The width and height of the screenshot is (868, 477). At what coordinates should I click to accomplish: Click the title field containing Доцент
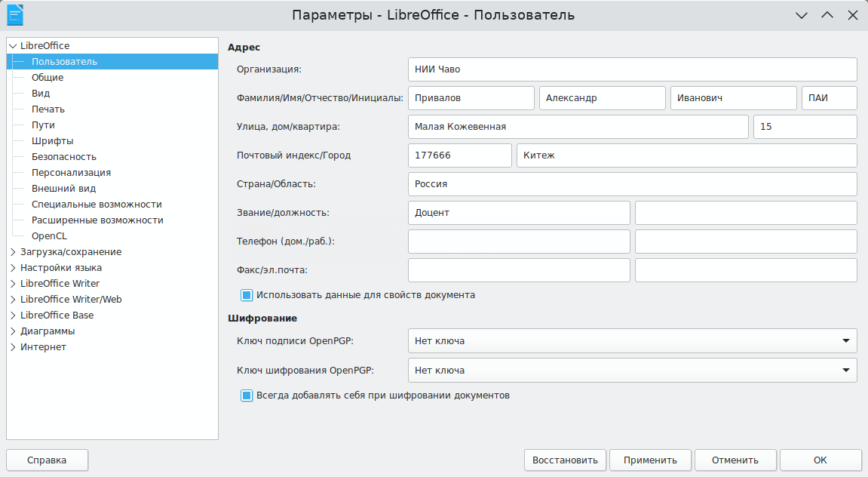click(519, 213)
